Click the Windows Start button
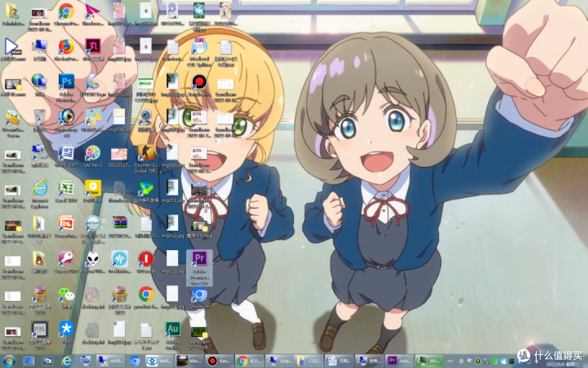 tap(9, 361)
